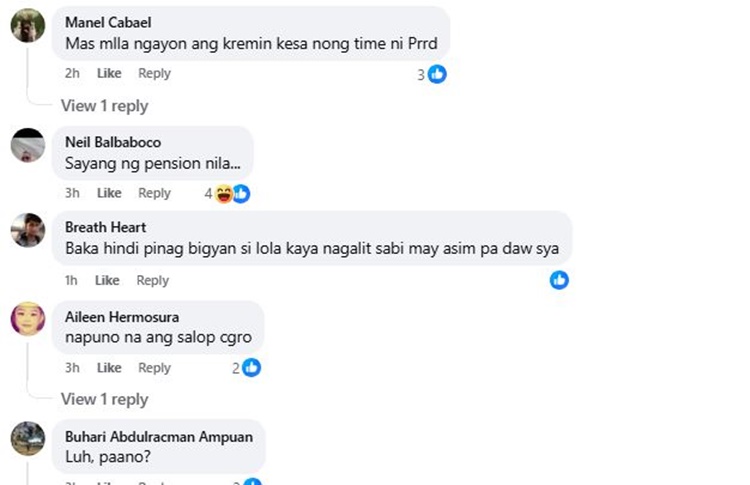Open Breath Heart's profile picture

(28, 230)
